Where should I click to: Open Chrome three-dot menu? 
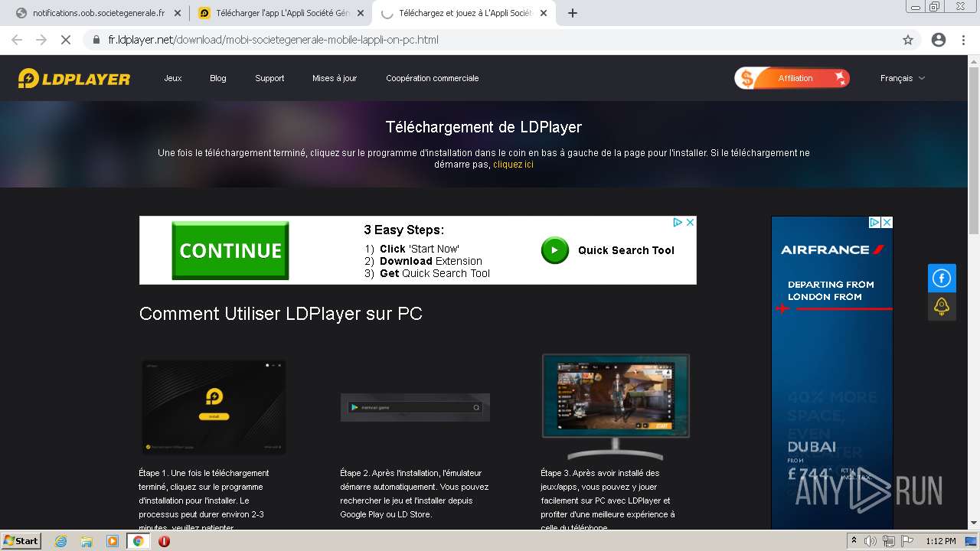pyautogui.click(x=963, y=40)
